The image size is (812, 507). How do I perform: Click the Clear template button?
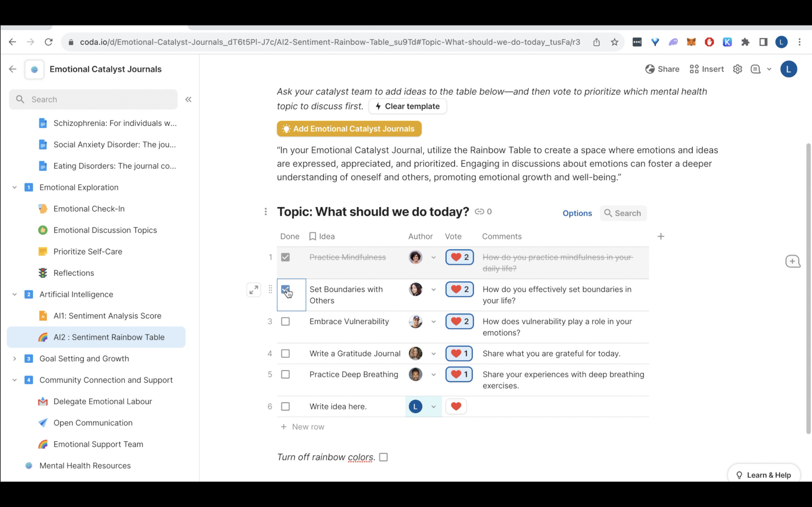pos(407,106)
